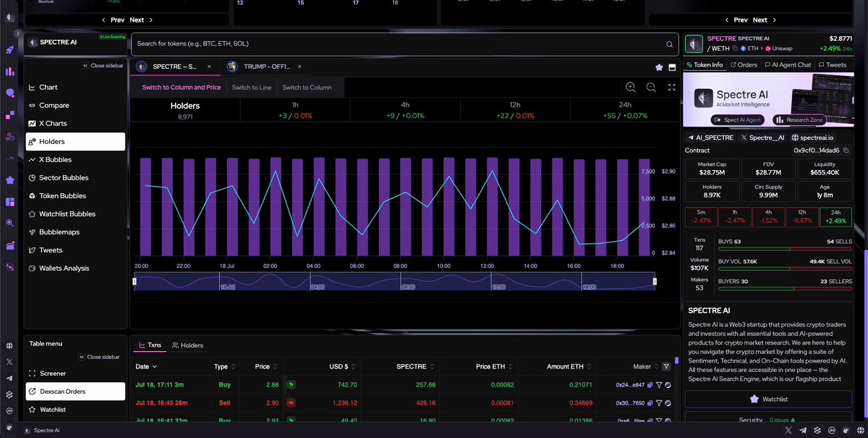This screenshot has width=868, height=438.
Task: Open the Tweets tab in token panel
Action: point(832,64)
